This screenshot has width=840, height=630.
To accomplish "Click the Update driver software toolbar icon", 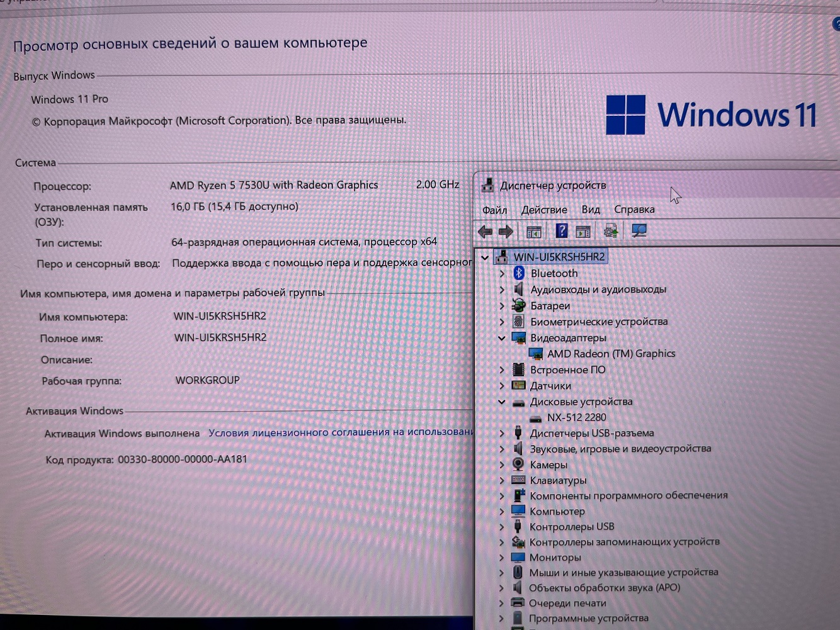I will click(610, 231).
